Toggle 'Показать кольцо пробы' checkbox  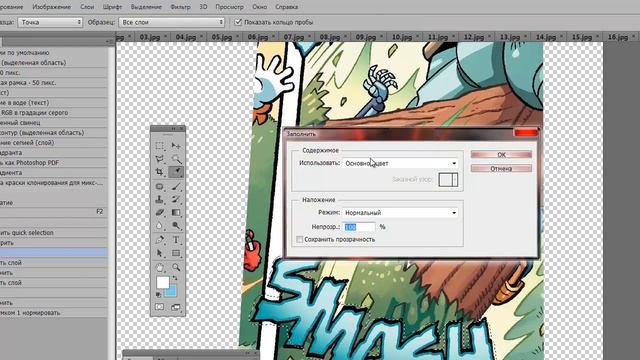pyautogui.click(x=238, y=22)
